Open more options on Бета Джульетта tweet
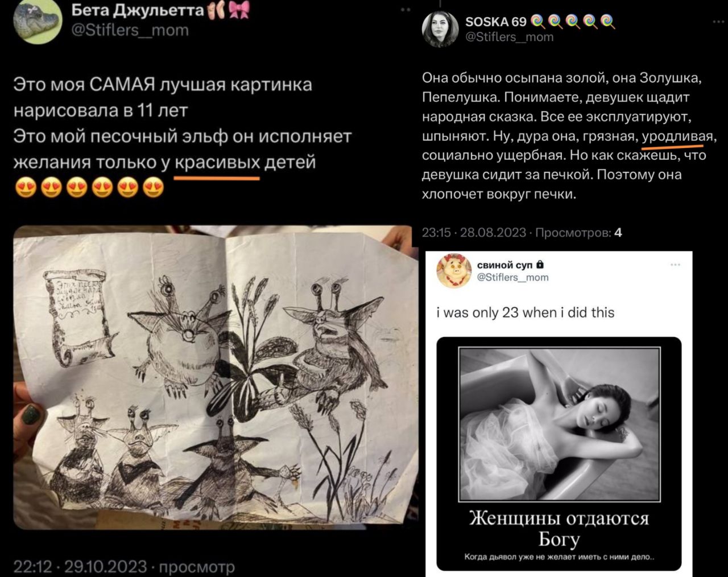 tap(405, 10)
